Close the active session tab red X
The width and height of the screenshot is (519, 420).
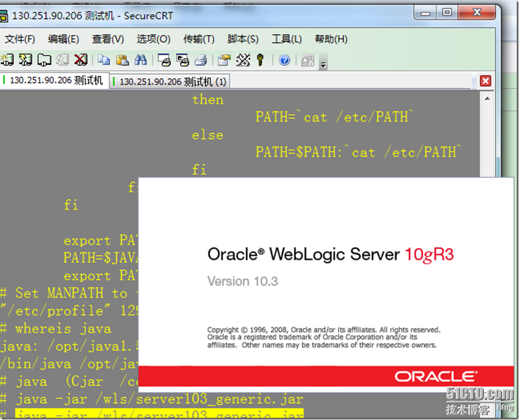pos(485,81)
